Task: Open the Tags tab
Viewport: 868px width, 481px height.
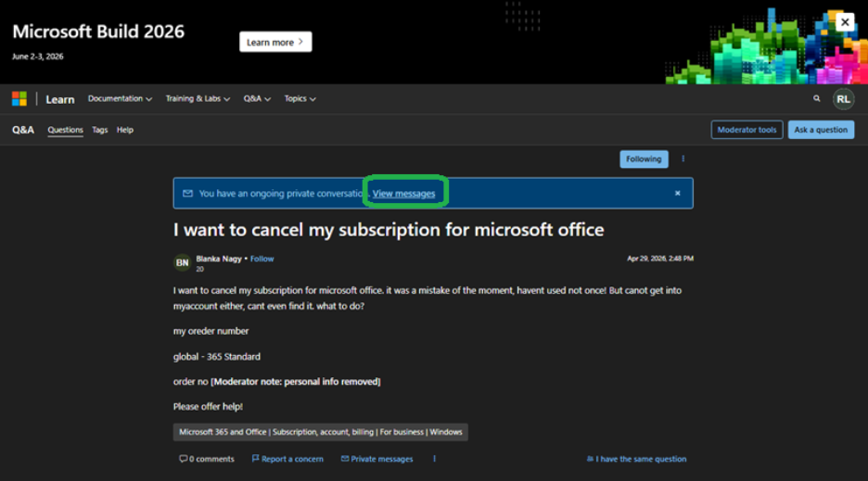Action: 99,130
